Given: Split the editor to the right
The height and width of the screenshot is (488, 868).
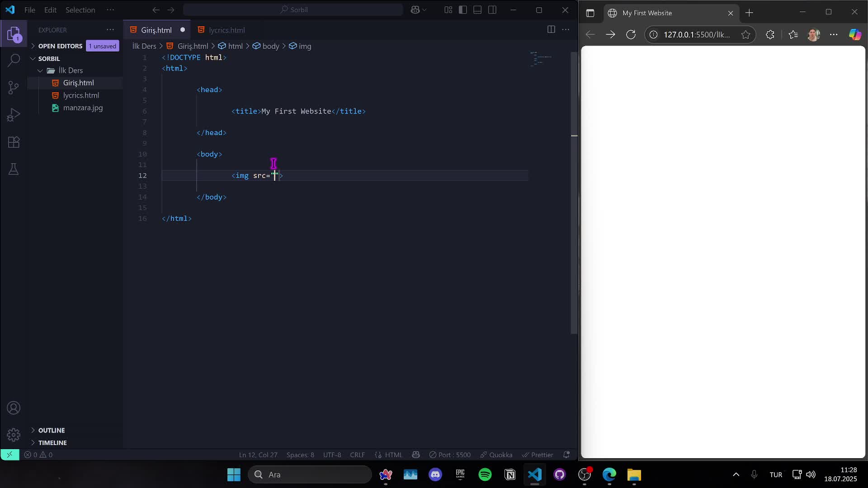Looking at the screenshot, I should [x=551, y=29].
